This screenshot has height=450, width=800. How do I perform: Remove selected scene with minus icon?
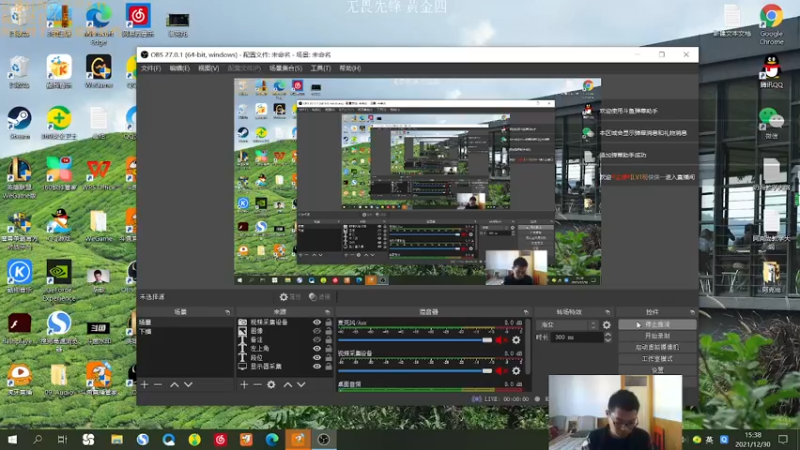point(158,384)
